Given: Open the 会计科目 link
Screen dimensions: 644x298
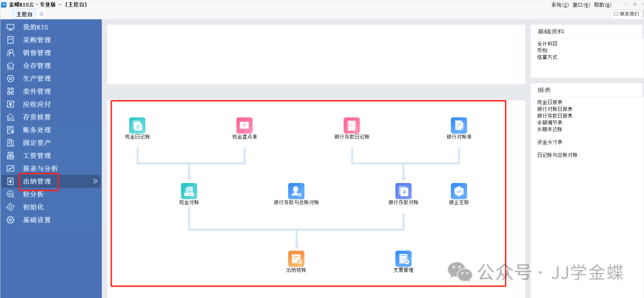Looking at the screenshot, I should pyautogui.click(x=547, y=44).
